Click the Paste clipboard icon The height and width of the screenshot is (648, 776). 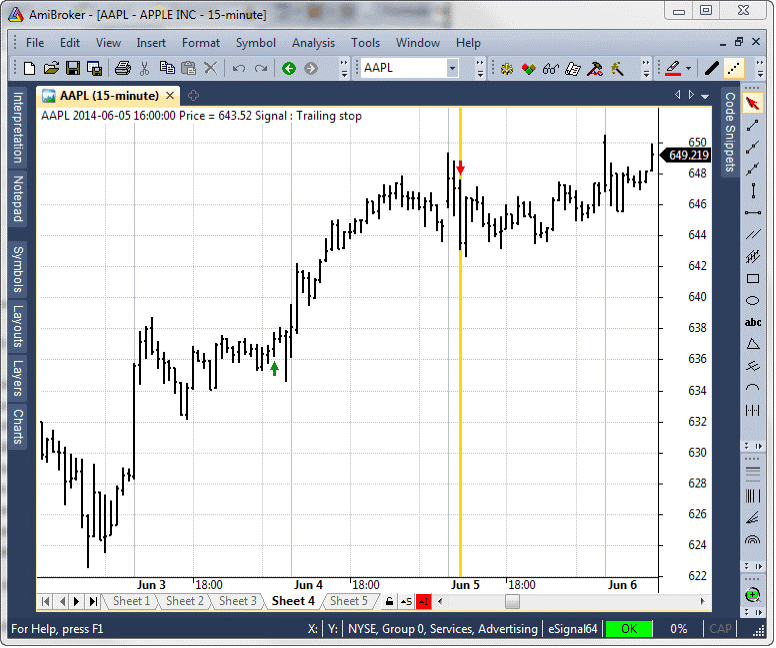[x=189, y=68]
